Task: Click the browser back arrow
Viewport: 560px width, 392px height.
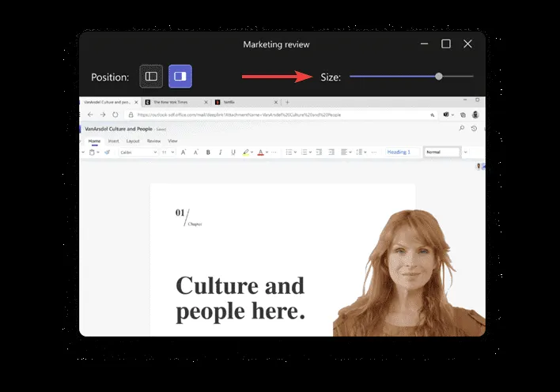Action: pos(91,115)
